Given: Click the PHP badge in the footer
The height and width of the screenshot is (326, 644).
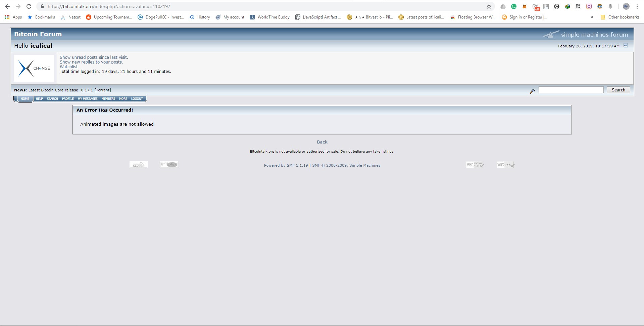Looking at the screenshot, I should tap(169, 165).
